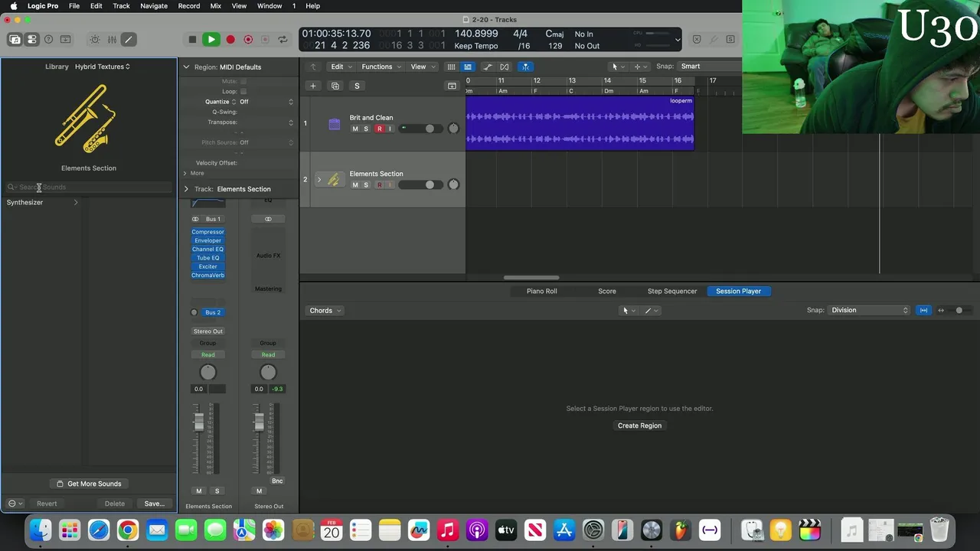This screenshot has width=980, height=551.
Task: Click the Brit and Clean amp track icon
Action: (335, 124)
